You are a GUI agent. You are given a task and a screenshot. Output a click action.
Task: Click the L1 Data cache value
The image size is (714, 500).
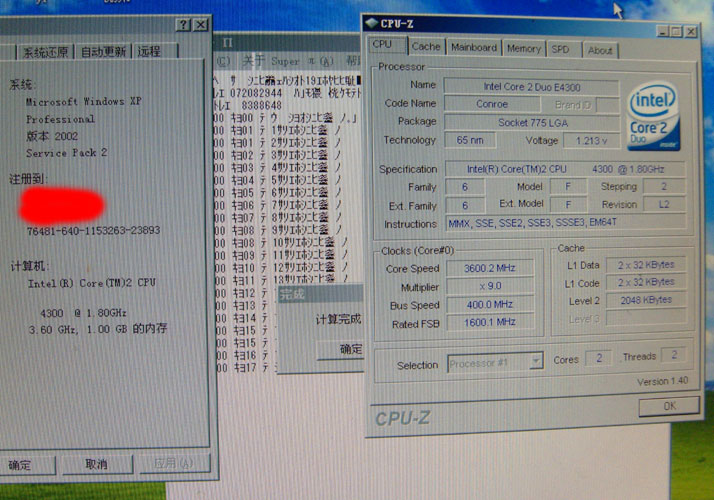pos(646,265)
